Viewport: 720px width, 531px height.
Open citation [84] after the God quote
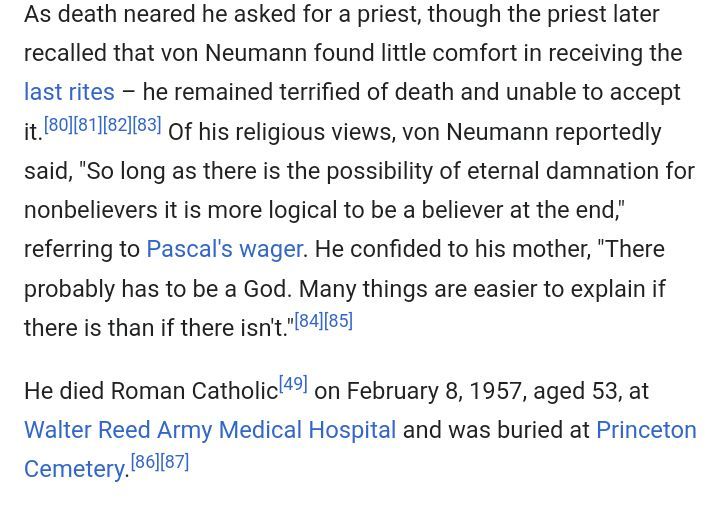click(x=309, y=321)
